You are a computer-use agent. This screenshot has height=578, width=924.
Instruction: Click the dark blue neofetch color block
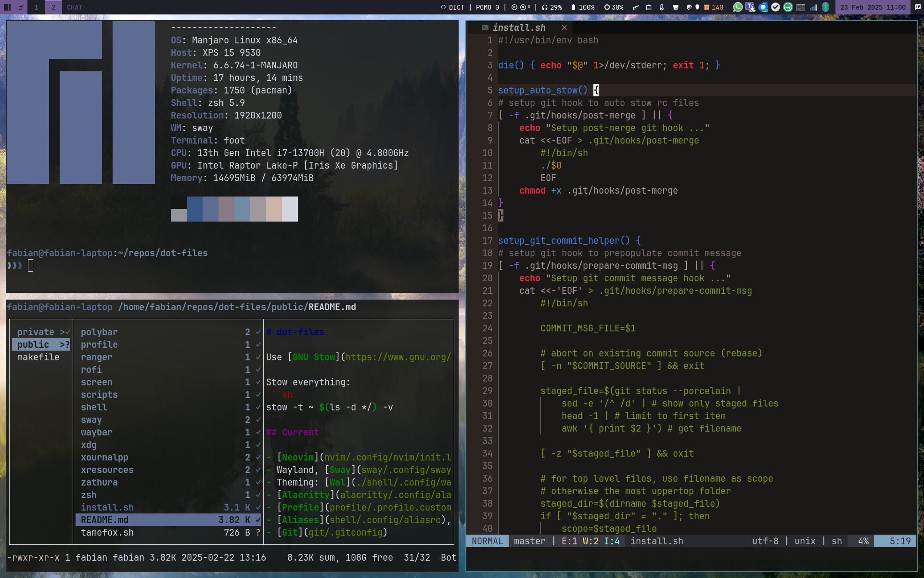194,209
